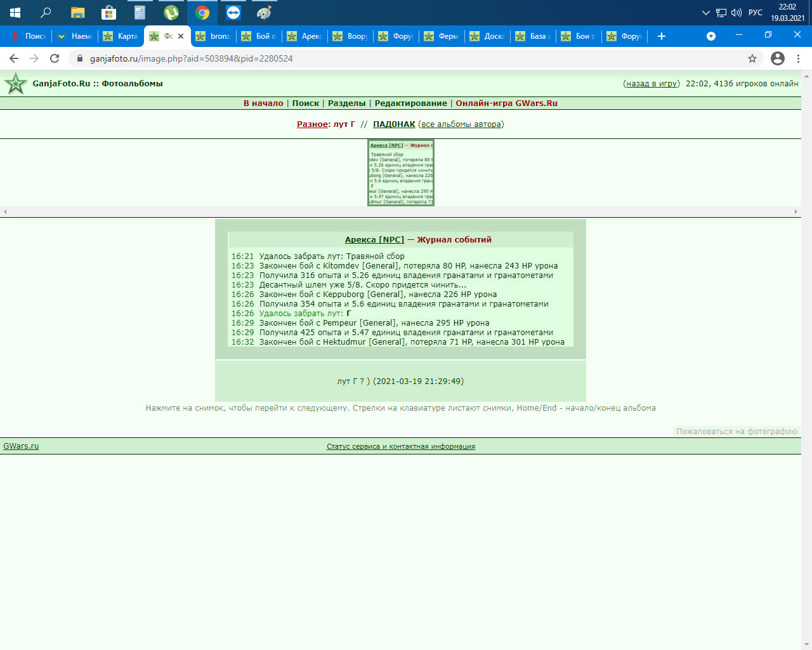Bookmark this page with the star icon

pos(752,58)
